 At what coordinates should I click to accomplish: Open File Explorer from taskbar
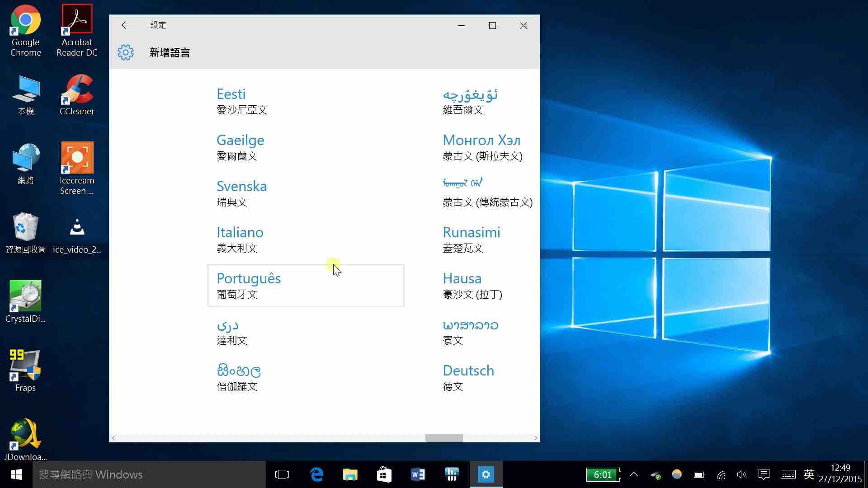[350, 474]
